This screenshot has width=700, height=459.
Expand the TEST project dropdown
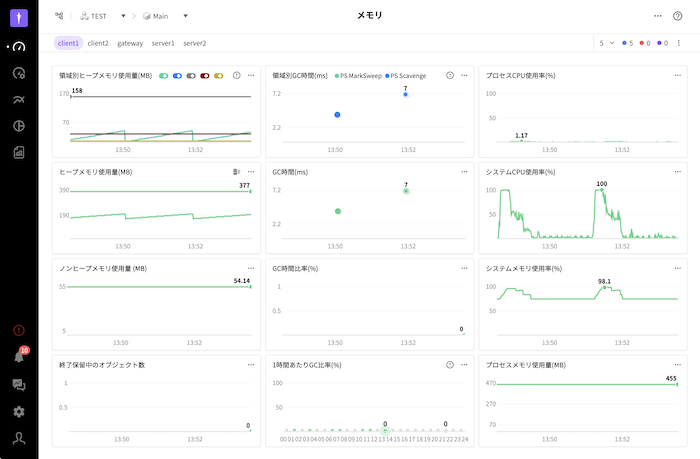point(122,16)
